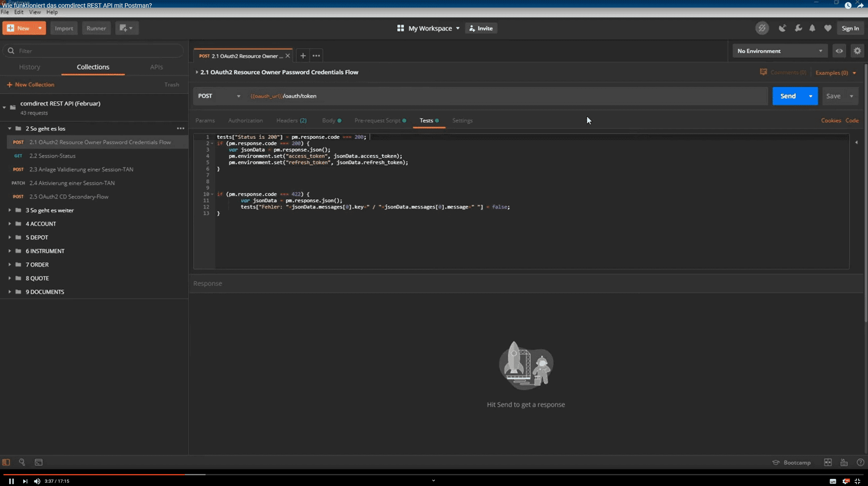This screenshot has height=486, width=868.
Task: Open the help question mark icon
Action: (x=860, y=462)
